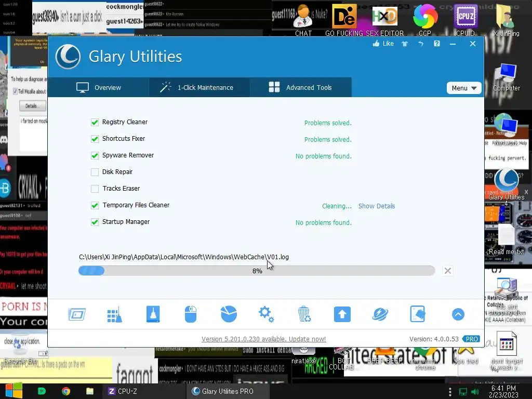Open the File Shredder eraser icon

(x=418, y=314)
